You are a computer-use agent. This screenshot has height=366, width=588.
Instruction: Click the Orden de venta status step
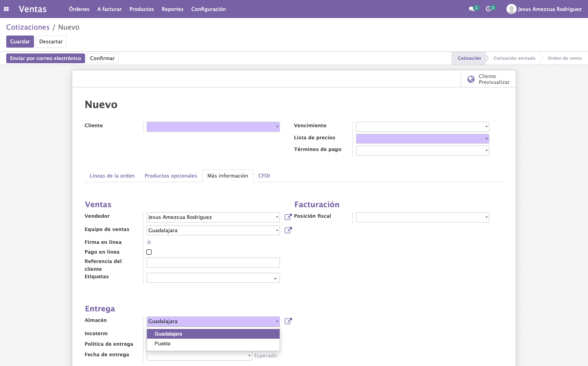(565, 59)
